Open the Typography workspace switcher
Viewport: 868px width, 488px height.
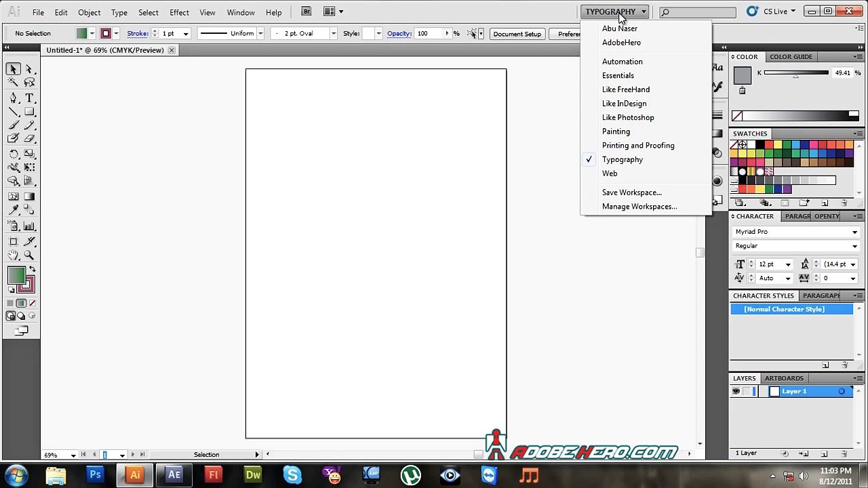(x=616, y=12)
